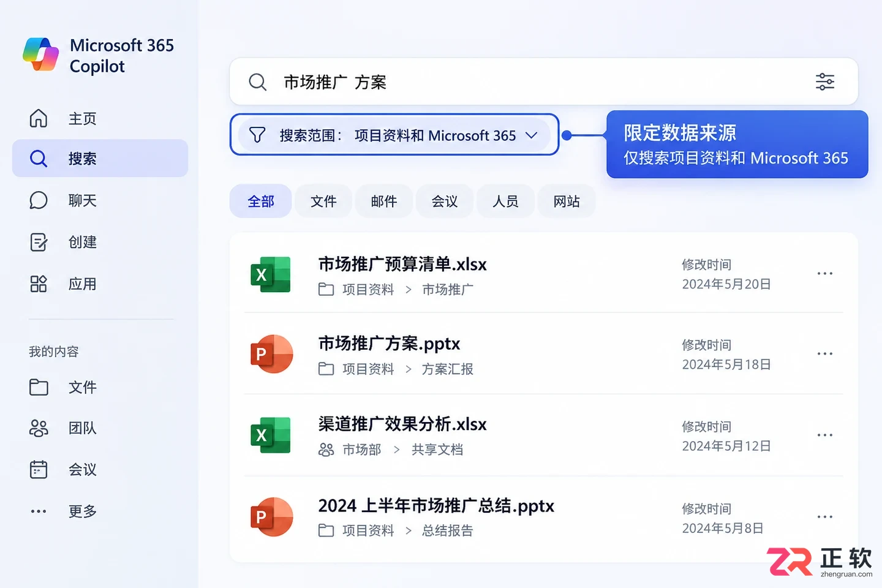The height and width of the screenshot is (588, 882).
Task: Click the Microsoft 365 Copilot logo
Action: [x=40, y=55]
